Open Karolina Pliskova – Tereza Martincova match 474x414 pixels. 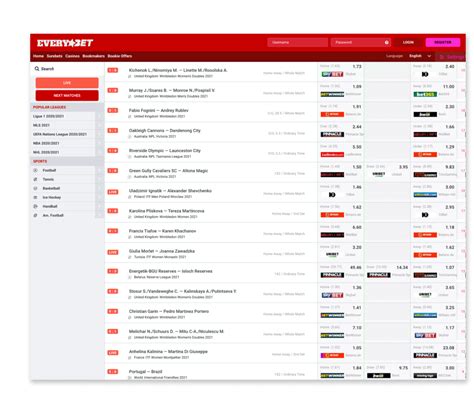point(167,211)
